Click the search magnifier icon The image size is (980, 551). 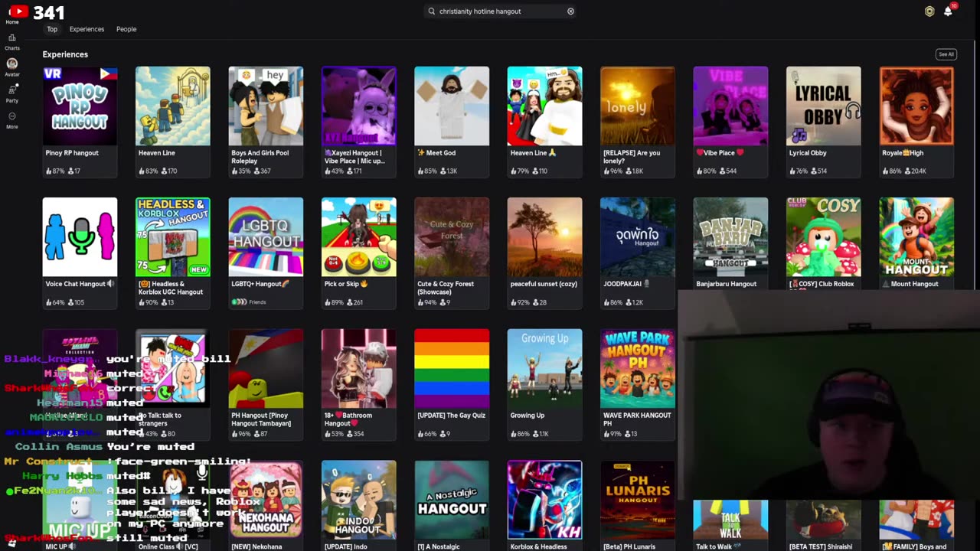click(x=432, y=11)
